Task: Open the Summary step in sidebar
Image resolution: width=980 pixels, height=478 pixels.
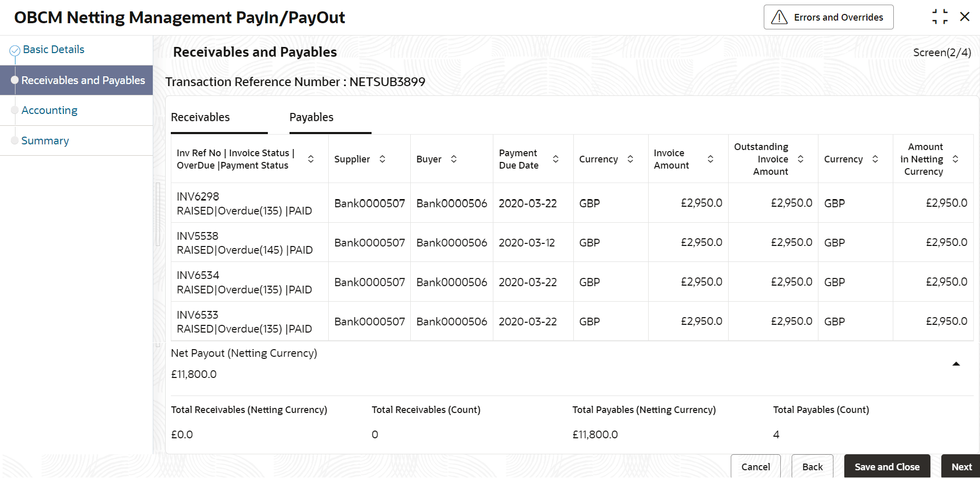Action: [45, 141]
